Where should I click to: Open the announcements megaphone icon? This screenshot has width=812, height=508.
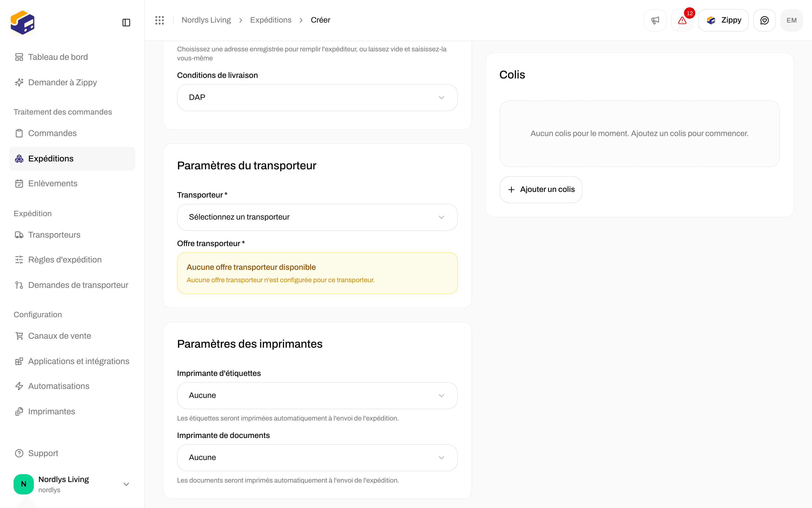[x=655, y=20]
